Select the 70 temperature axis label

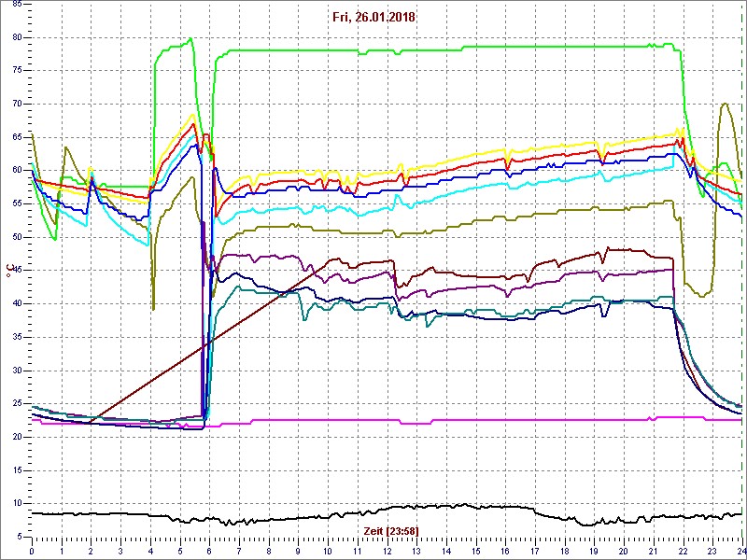pos(17,105)
